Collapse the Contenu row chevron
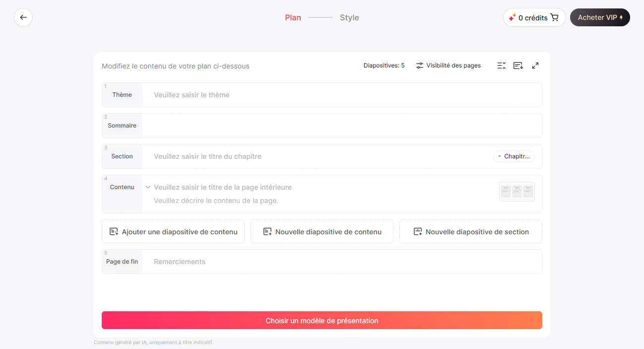644x349 pixels. click(x=148, y=187)
